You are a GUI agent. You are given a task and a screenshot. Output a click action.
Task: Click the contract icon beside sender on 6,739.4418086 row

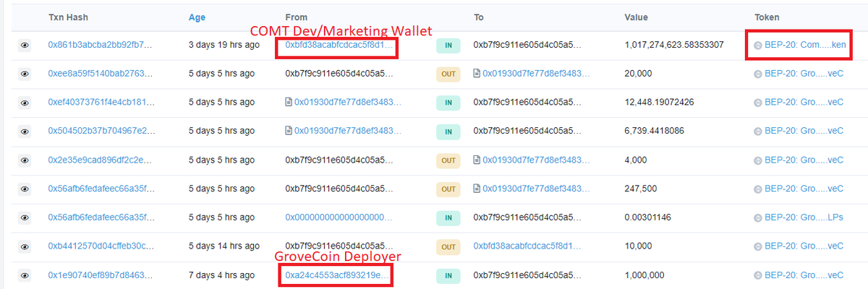click(289, 131)
